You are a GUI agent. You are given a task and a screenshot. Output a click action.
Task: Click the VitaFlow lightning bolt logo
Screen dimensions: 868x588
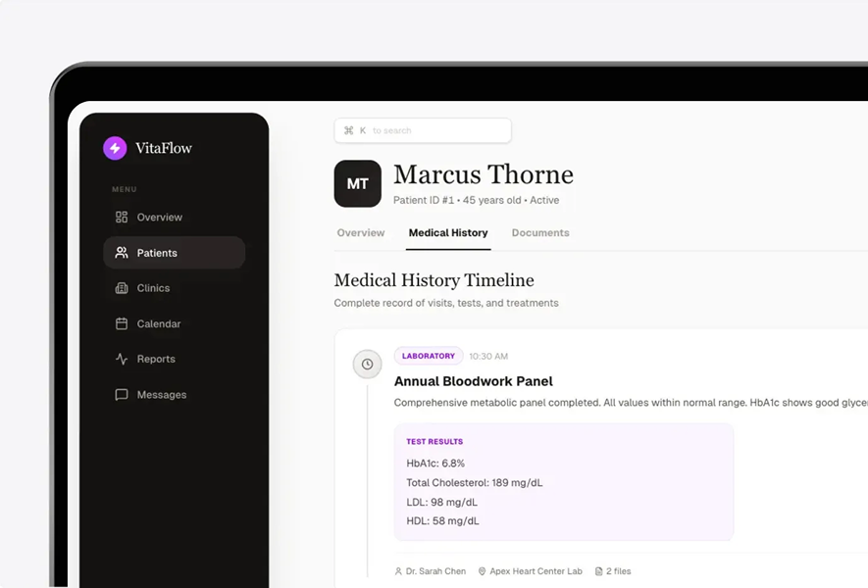coord(115,148)
